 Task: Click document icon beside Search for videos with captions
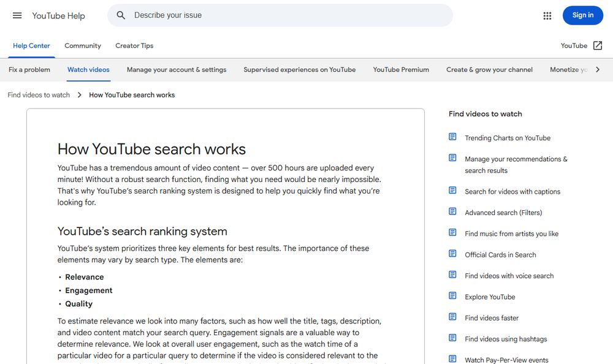pyautogui.click(x=452, y=191)
